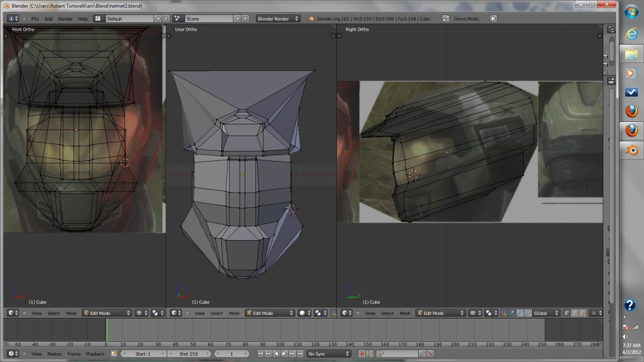The height and width of the screenshot is (362, 644).
Task: Change solid shading mode in User Ortho viewport
Action: tap(304, 313)
